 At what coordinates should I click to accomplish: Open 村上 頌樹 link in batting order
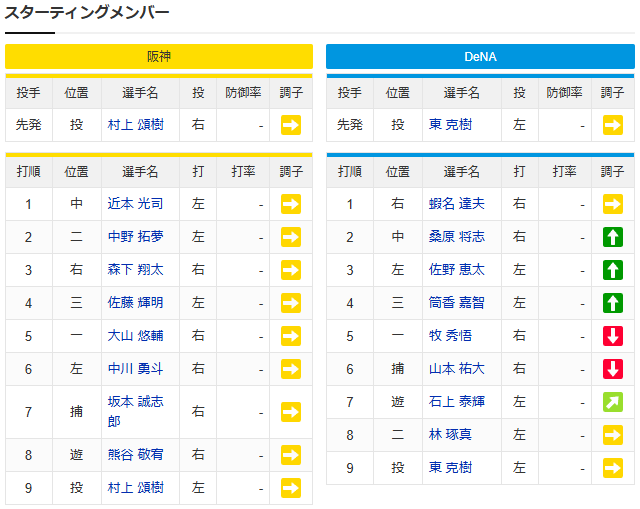click(136, 487)
